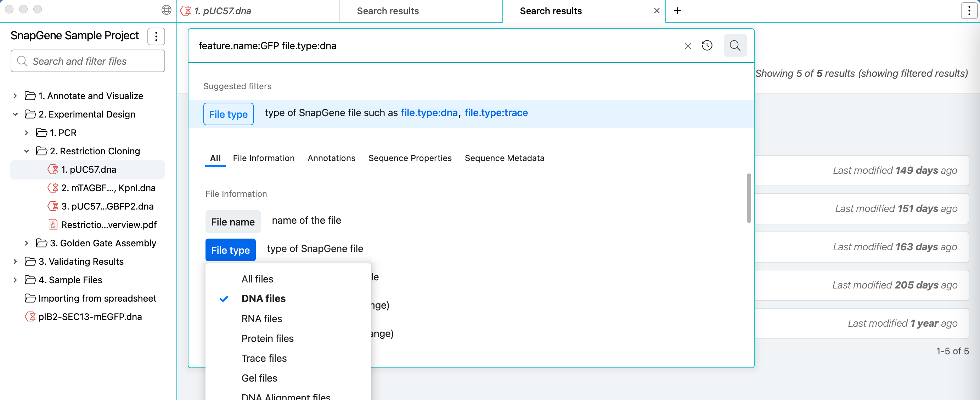980x400 pixels.
Task: Choose Protein files from file type menu
Action: coord(288,338)
